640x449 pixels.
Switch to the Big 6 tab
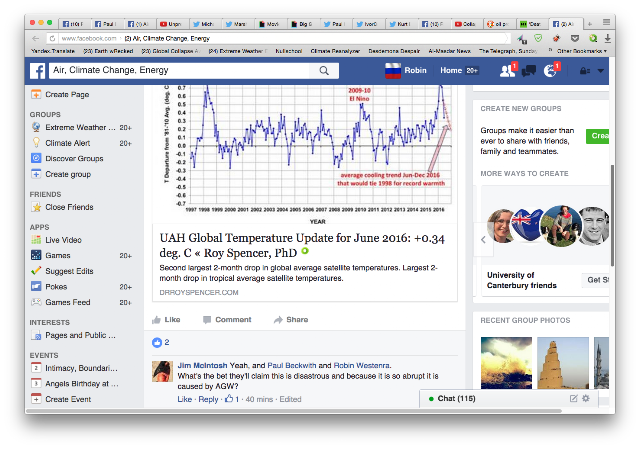[x=303, y=24]
